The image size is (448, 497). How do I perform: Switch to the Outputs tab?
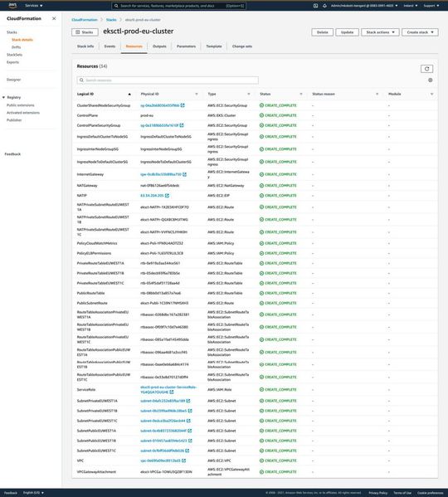159,46
